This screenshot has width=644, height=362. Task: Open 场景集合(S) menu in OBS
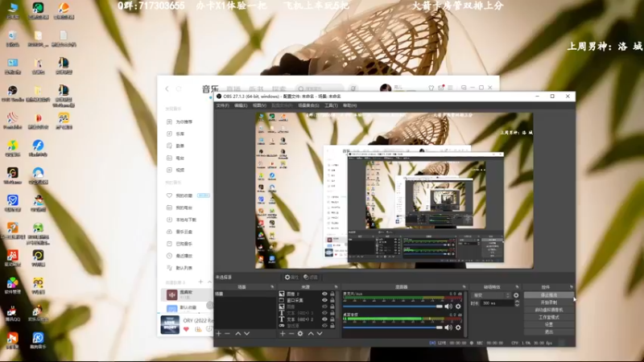(308, 105)
